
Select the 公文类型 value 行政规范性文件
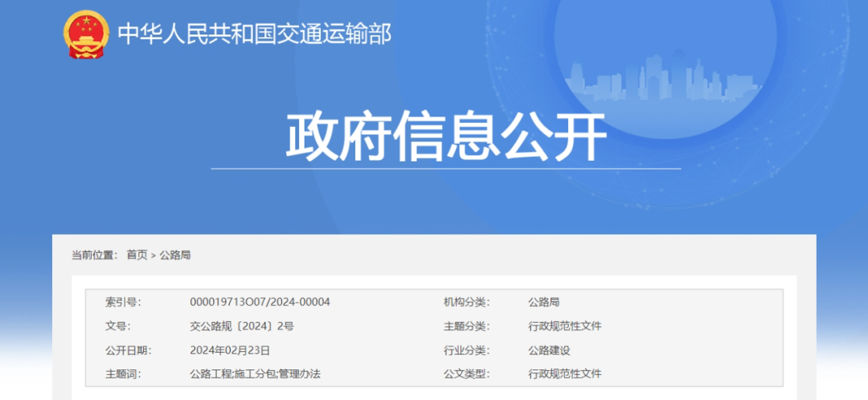(x=565, y=374)
